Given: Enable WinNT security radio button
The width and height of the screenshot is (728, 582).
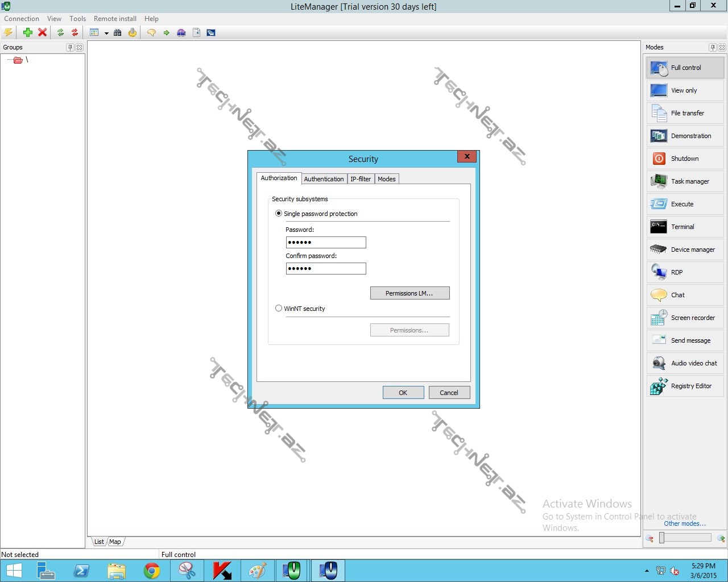Looking at the screenshot, I should [279, 309].
